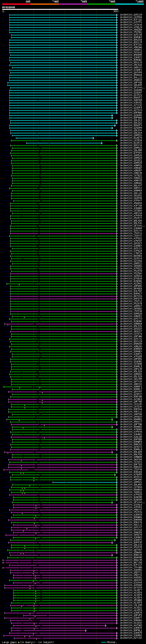Open hit UniRef100_P52581

point(131,32)
